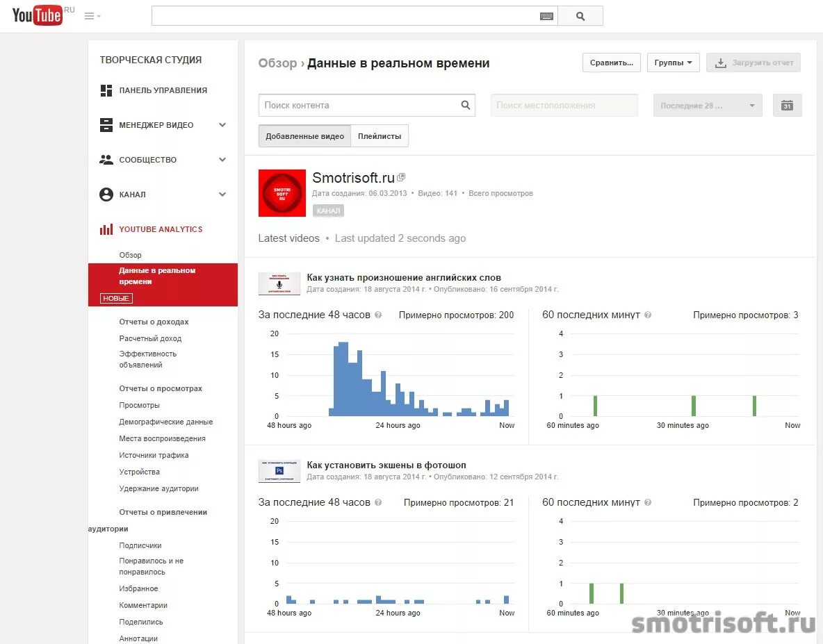
Task: Switch to the Добавленные видео tab
Action: (x=304, y=136)
